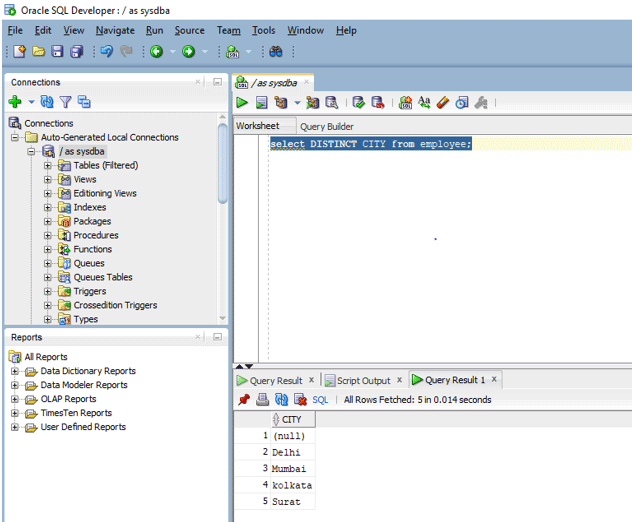Close the Query Result 1 tab
The image size is (632, 522).
click(494, 379)
